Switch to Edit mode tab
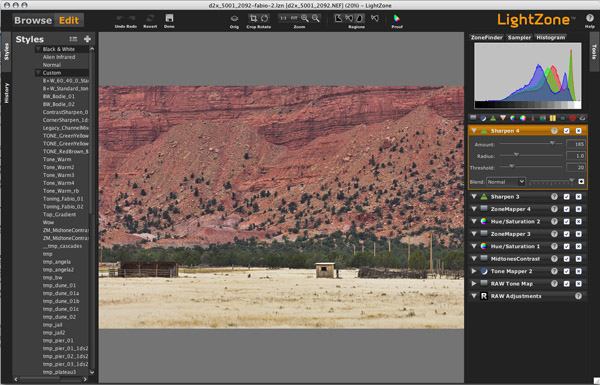This screenshot has width=600, height=385. [x=69, y=20]
